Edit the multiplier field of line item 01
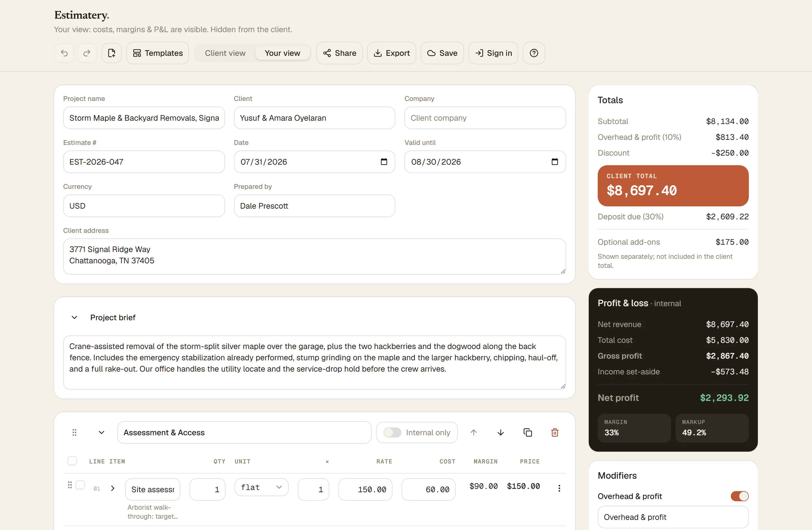This screenshot has width=812, height=530. point(313,489)
